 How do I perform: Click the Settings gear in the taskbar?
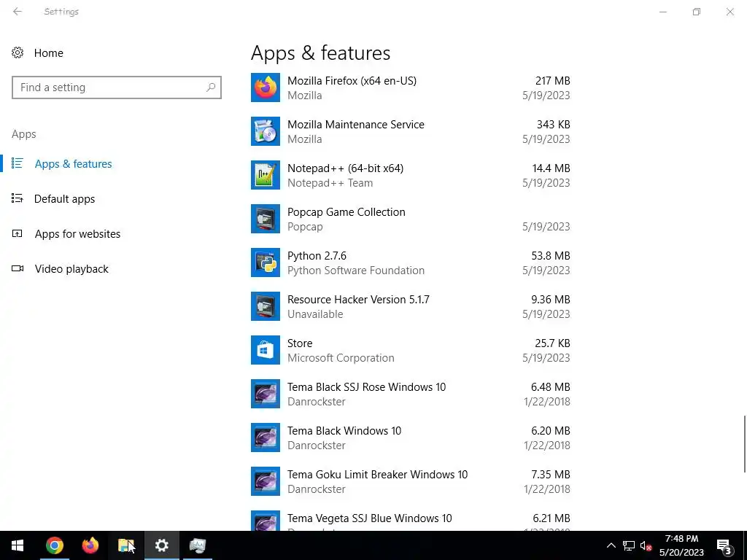161,545
